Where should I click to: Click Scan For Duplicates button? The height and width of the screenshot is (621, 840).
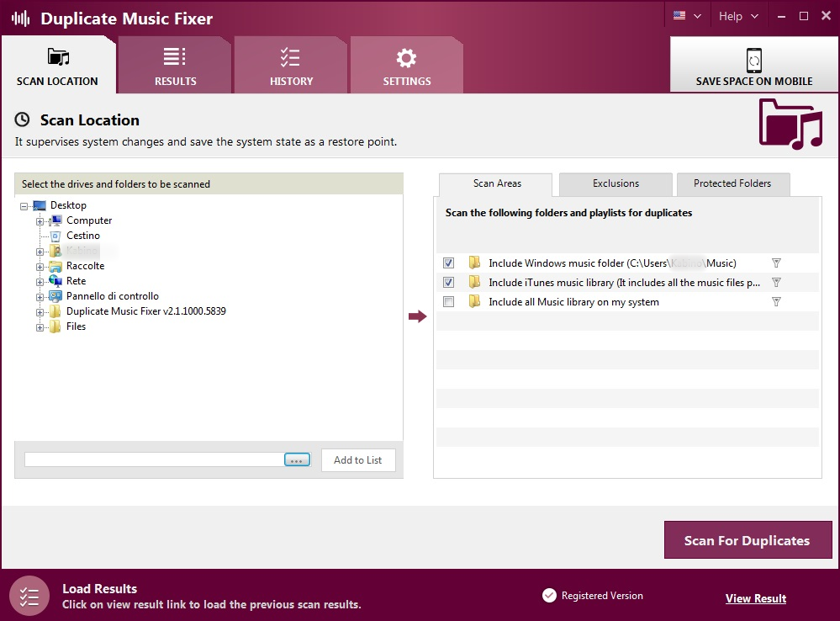[748, 540]
